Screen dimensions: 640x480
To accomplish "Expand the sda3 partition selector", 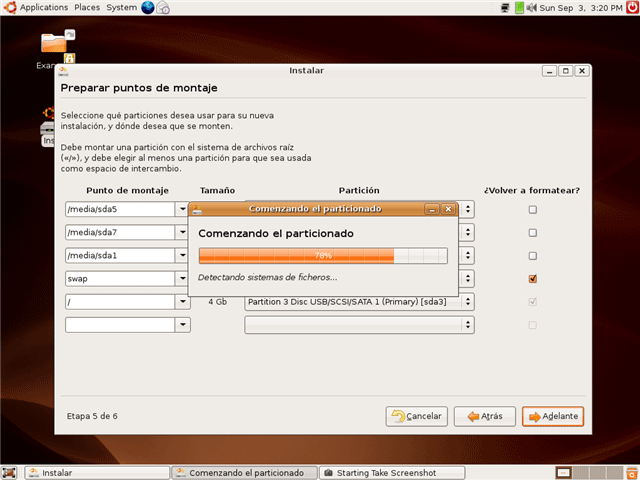I will point(467,302).
